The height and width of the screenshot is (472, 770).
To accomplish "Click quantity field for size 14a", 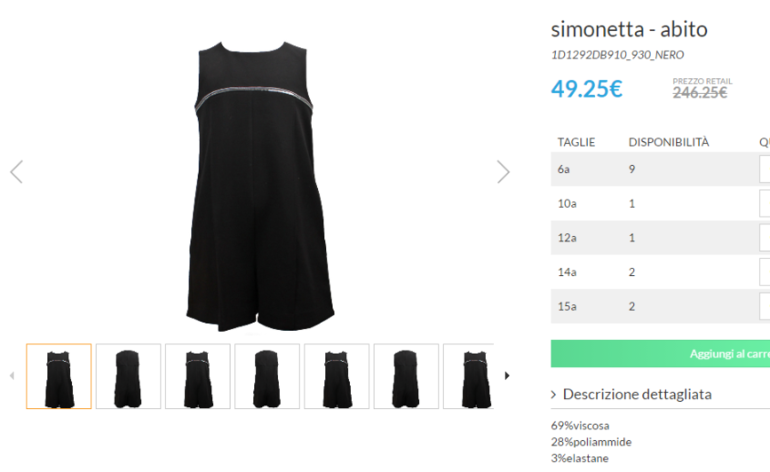I will tap(765, 272).
